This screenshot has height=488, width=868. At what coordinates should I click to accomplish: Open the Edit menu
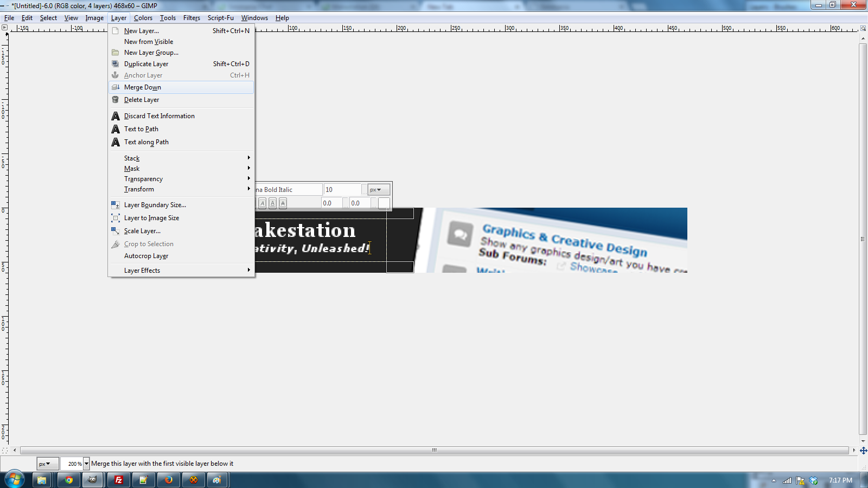click(x=27, y=18)
